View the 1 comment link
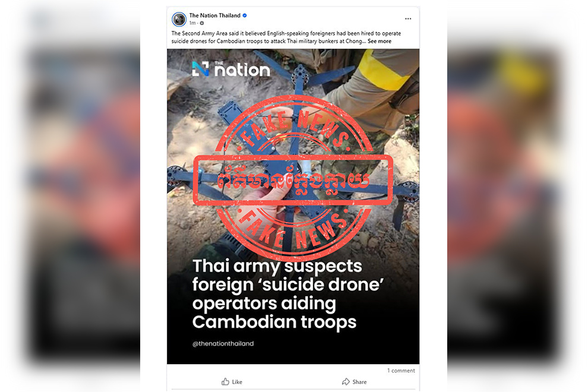 401,371
